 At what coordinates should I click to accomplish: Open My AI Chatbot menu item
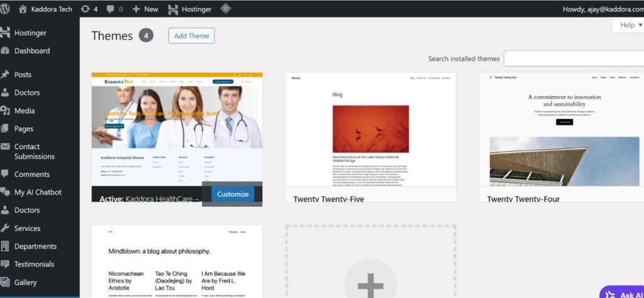pyautogui.click(x=38, y=192)
